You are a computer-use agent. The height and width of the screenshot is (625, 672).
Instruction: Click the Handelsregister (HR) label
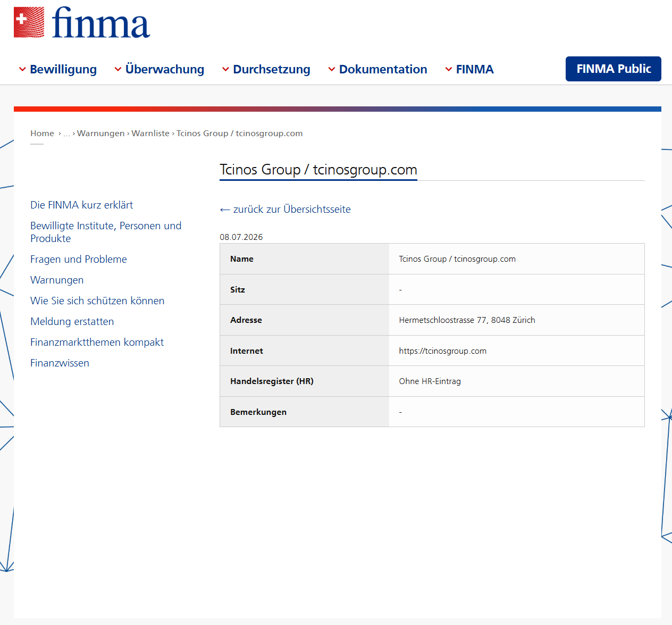(x=272, y=381)
